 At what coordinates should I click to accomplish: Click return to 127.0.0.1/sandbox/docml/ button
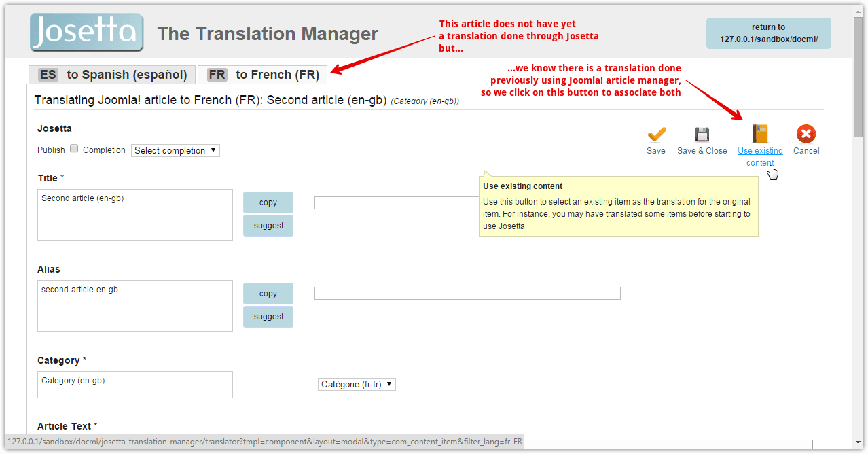pyautogui.click(x=768, y=33)
